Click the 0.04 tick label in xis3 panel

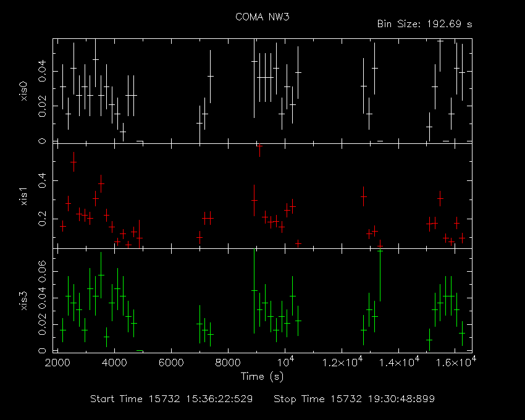[x=42, y=298]
